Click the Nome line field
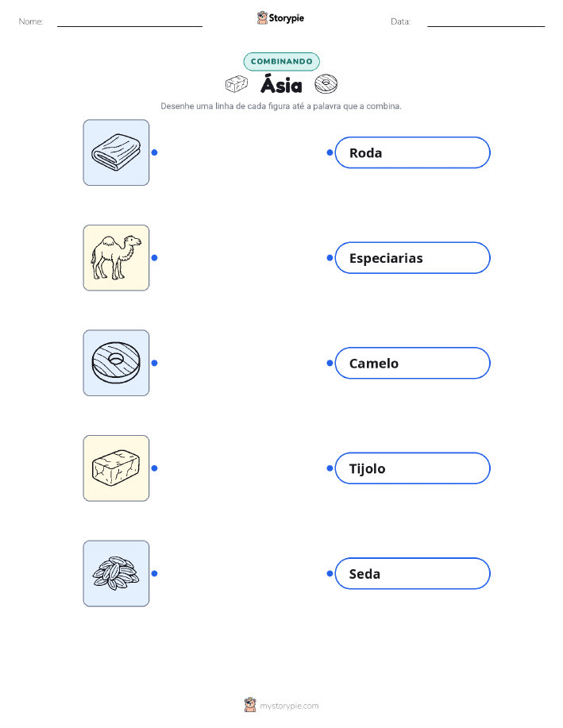This screenshot has height=728, width=563. (129, 21)
